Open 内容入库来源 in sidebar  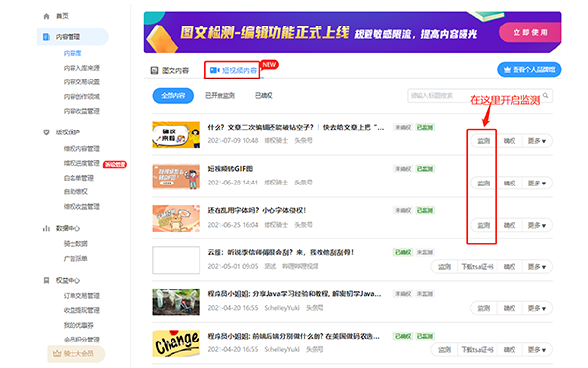point(81,68)
